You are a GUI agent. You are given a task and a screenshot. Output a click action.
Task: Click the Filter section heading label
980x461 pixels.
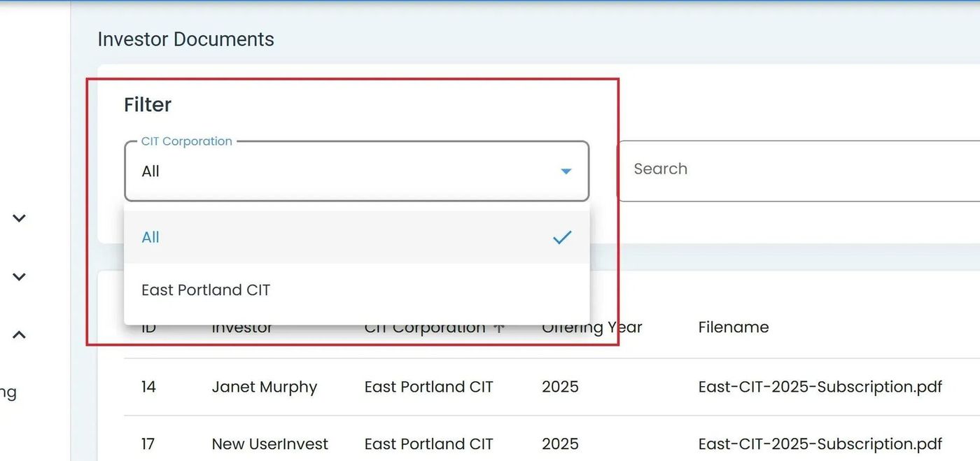[147, 104]
